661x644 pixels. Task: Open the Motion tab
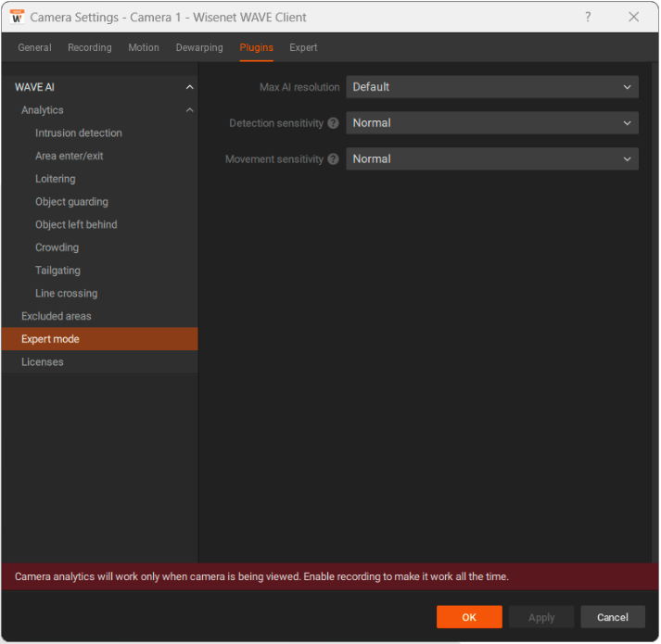point(144,47)
